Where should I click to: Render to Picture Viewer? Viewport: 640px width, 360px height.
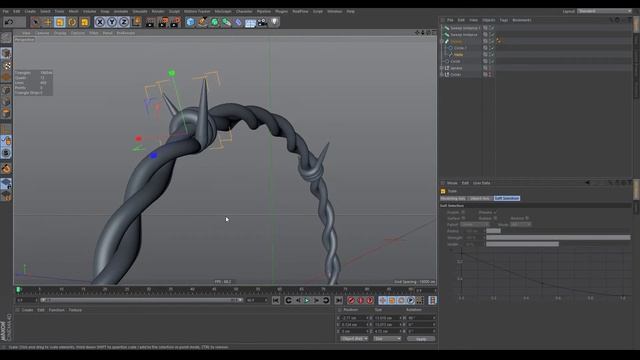tap(163, 22)
